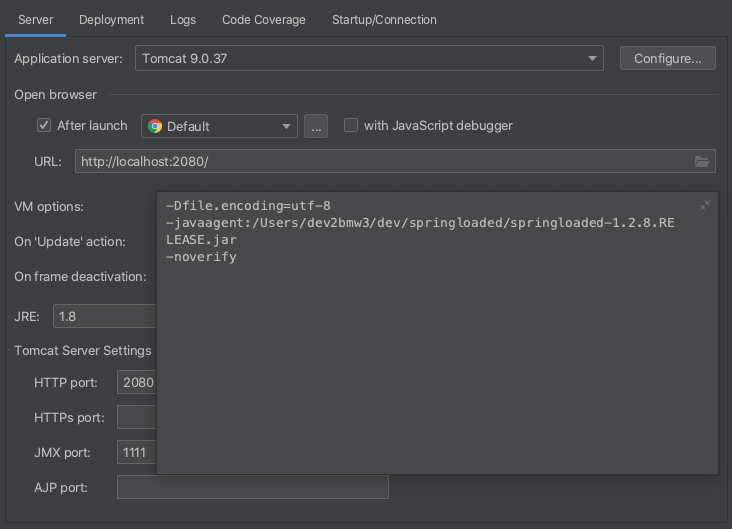Click the On frame deactivation label

[x=80, y=276]
